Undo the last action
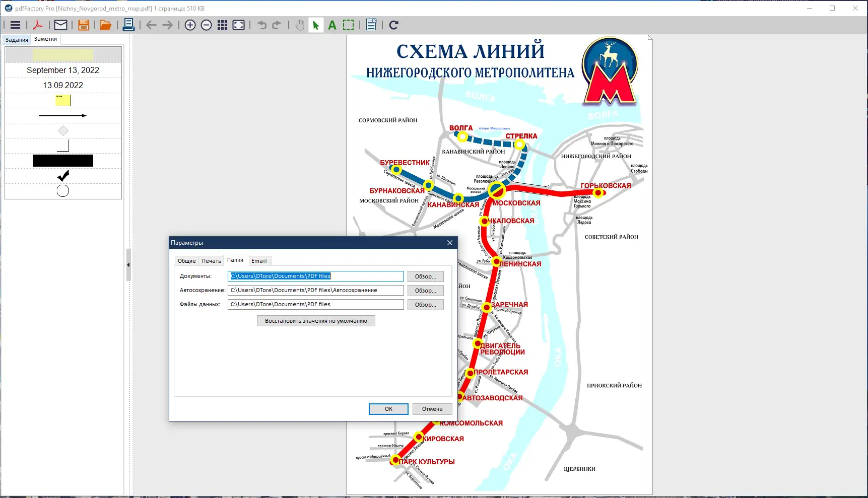The height and width of the screenshot is (498, 868). [x=261, y=25]
